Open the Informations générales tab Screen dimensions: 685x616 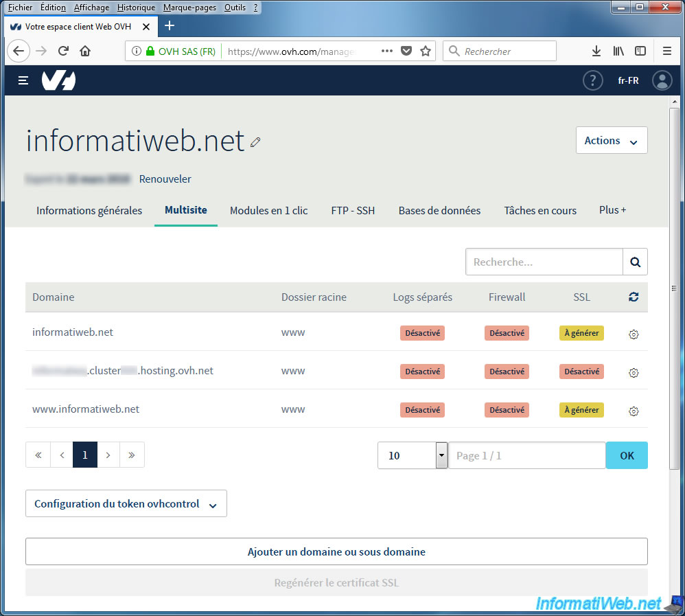point(89,210)
